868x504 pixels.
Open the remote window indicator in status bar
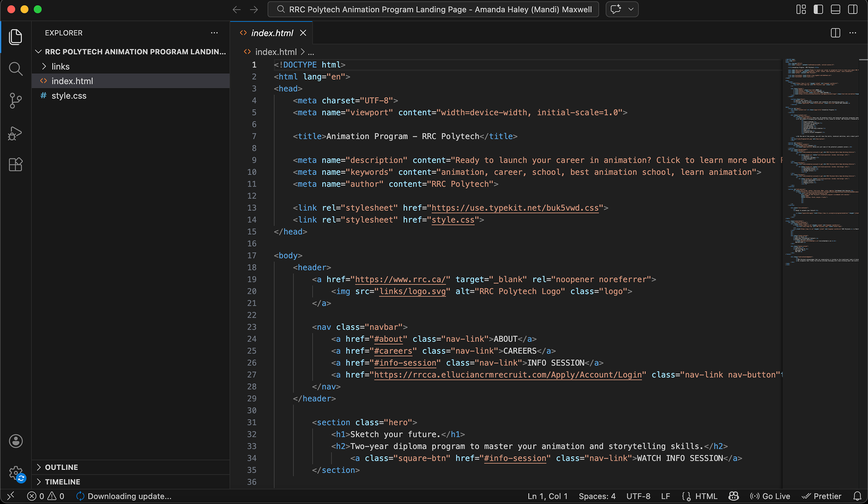pos(10,496)
